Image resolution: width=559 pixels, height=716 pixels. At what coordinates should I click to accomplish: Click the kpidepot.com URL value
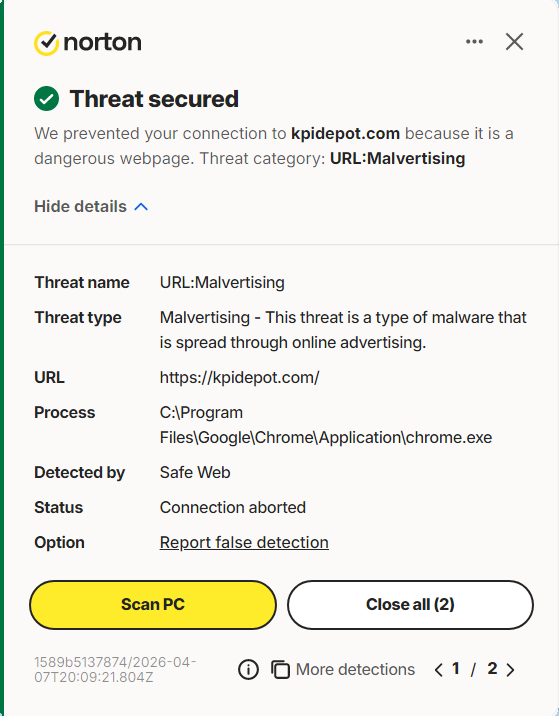coord(239,378)
